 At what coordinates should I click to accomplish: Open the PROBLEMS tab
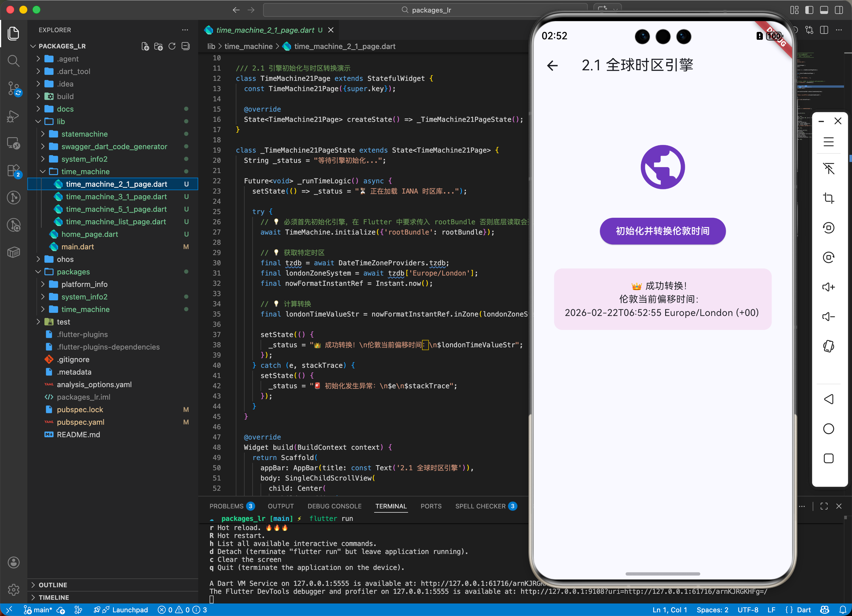(226, 506)
